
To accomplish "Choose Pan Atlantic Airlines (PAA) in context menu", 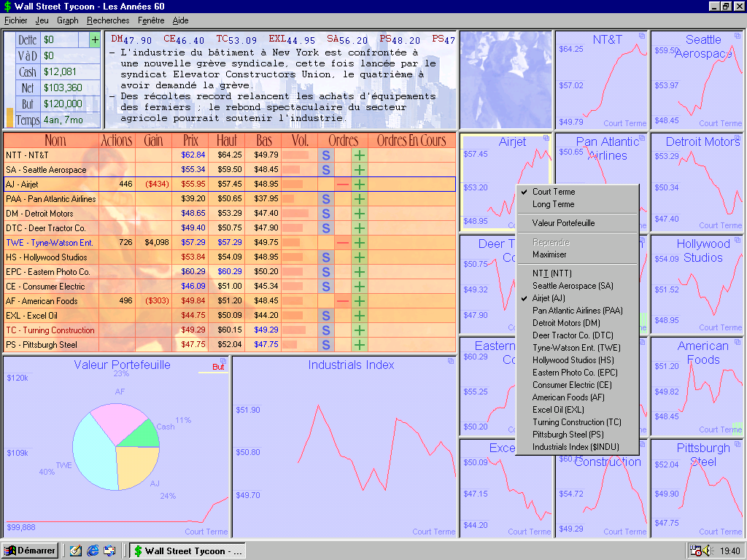I will tap(577, 311).
